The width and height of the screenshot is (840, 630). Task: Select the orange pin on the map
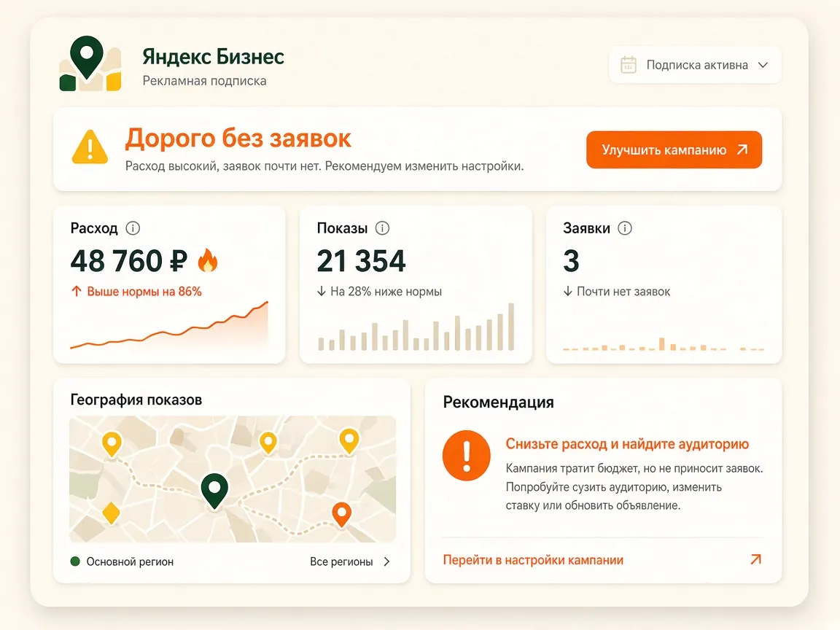coord(342,514)
